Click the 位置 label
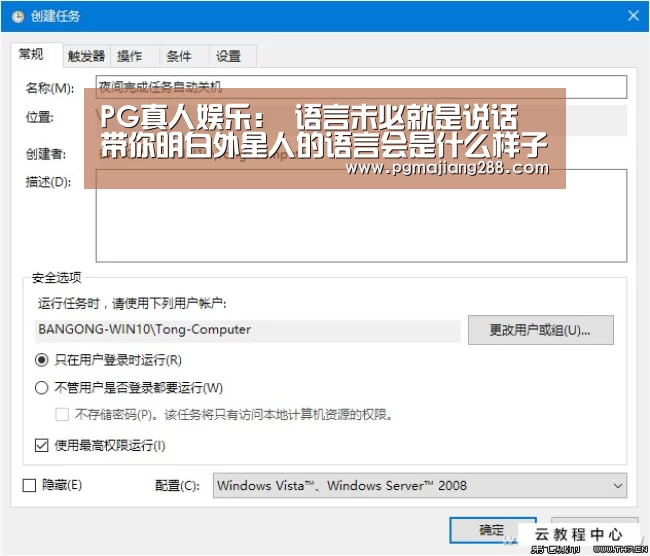Viewport: 650px width, 556px height. tap(39, 117)
